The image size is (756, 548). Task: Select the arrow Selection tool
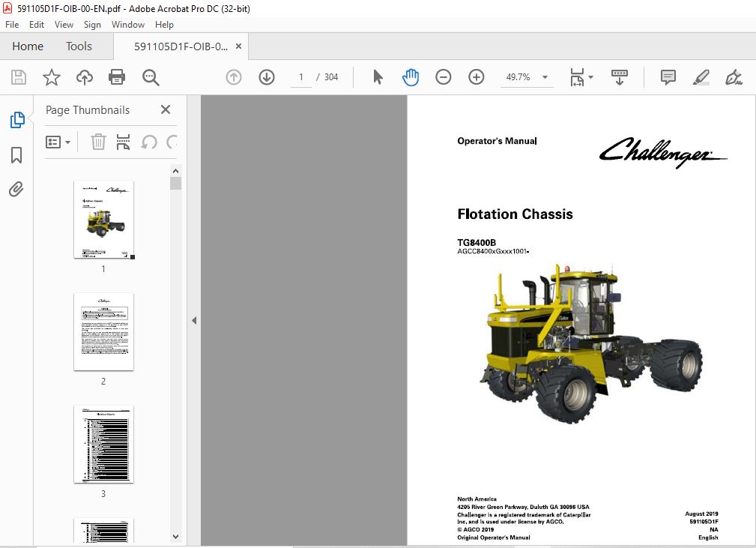(378, 77)
